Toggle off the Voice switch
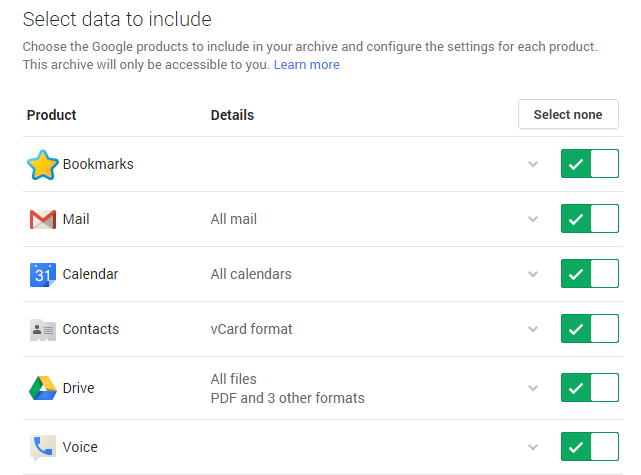The height and width of the screenshot is (475, 641). tap(589, 446)
